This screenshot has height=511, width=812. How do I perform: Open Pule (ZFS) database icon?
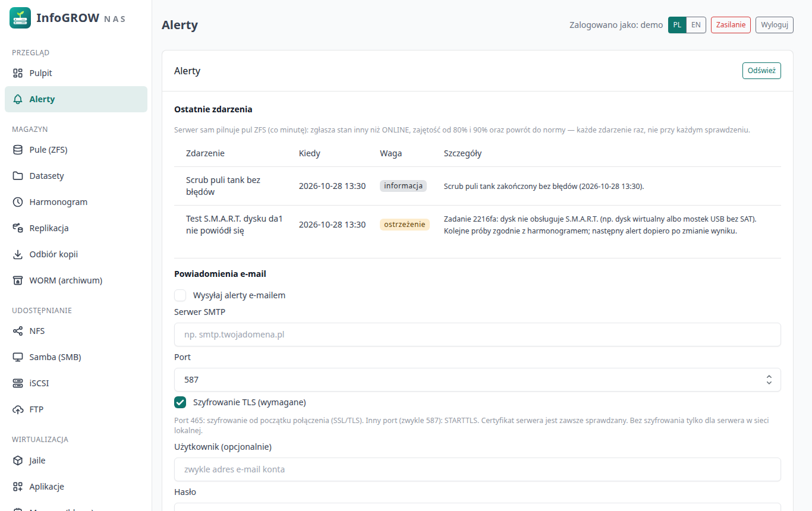click(x=18, y=150)
